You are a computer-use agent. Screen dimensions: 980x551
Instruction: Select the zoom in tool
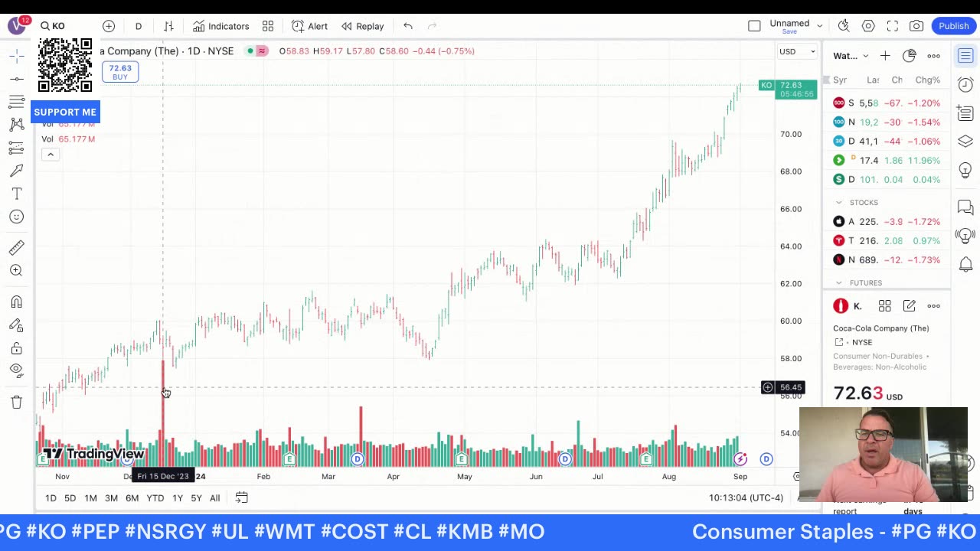click(x=16, y=270)
